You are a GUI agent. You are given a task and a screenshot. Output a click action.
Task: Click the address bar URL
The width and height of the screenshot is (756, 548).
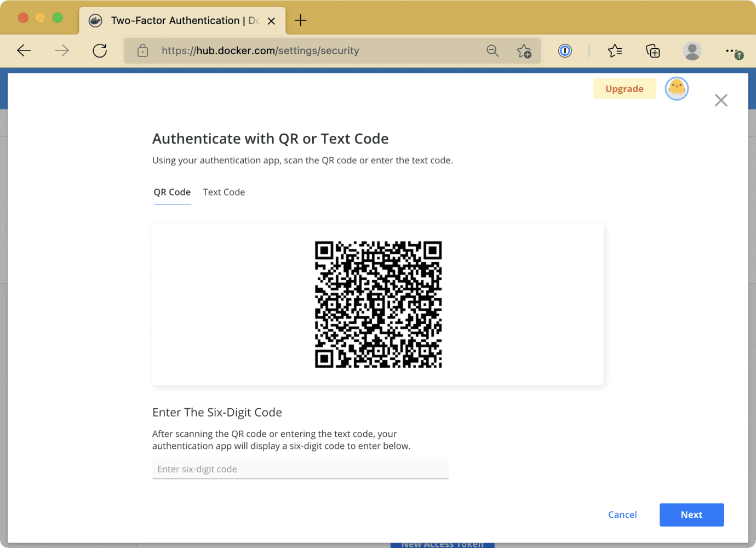(260, 51)
